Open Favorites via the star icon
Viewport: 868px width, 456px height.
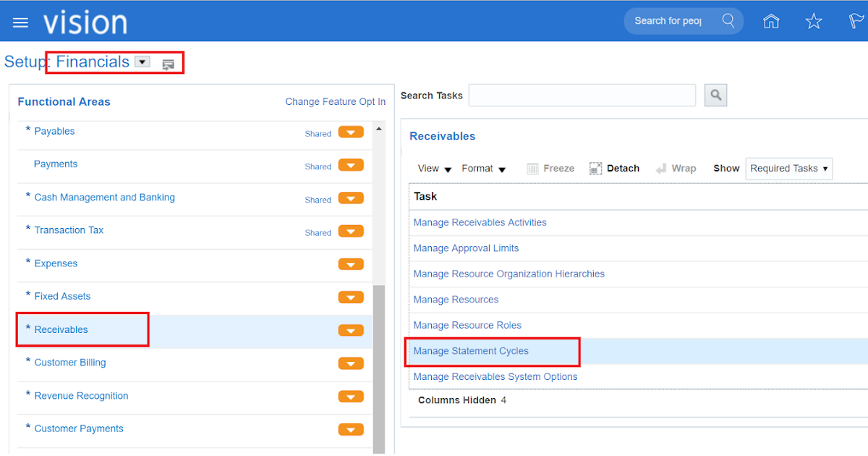point(813,21)
